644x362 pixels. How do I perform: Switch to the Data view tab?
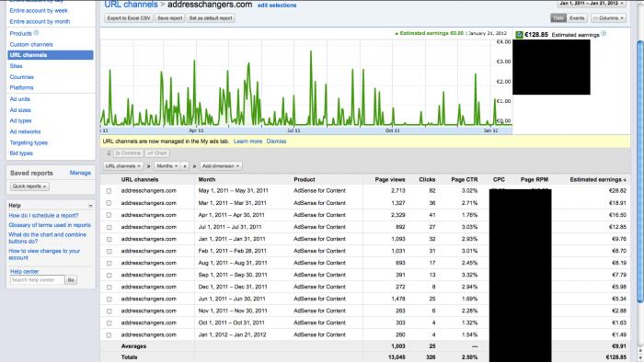click(x=558, y=18)
